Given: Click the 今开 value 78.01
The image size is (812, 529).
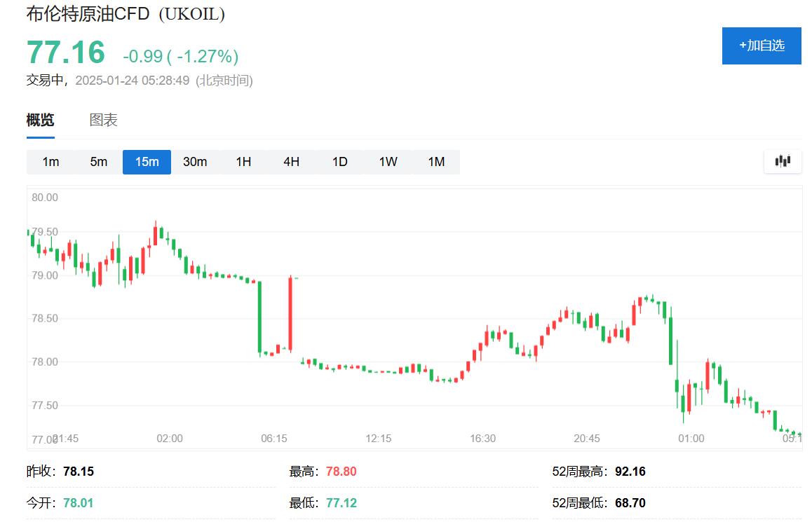Looking at the screenshot, I should pos(79,503).
